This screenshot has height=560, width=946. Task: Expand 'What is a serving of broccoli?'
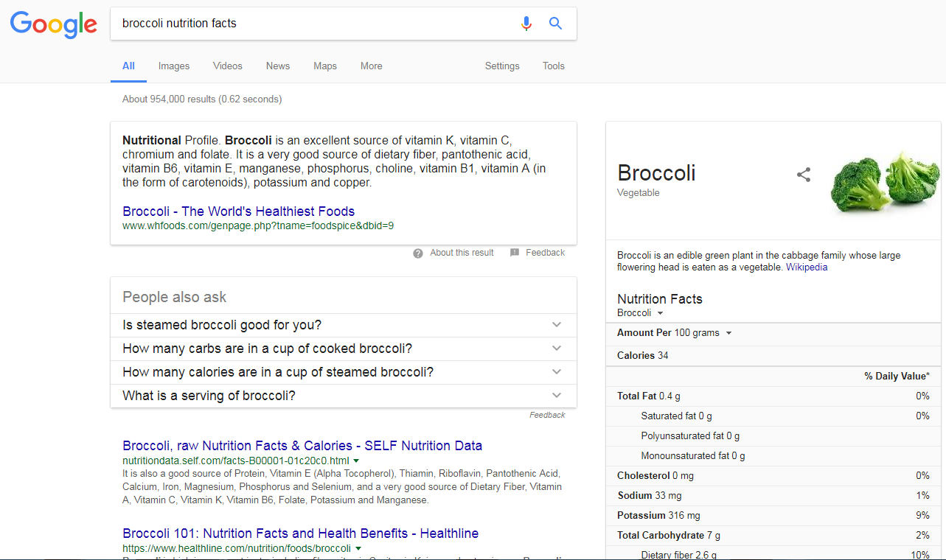pyautogui.click(x=556, y=396)
